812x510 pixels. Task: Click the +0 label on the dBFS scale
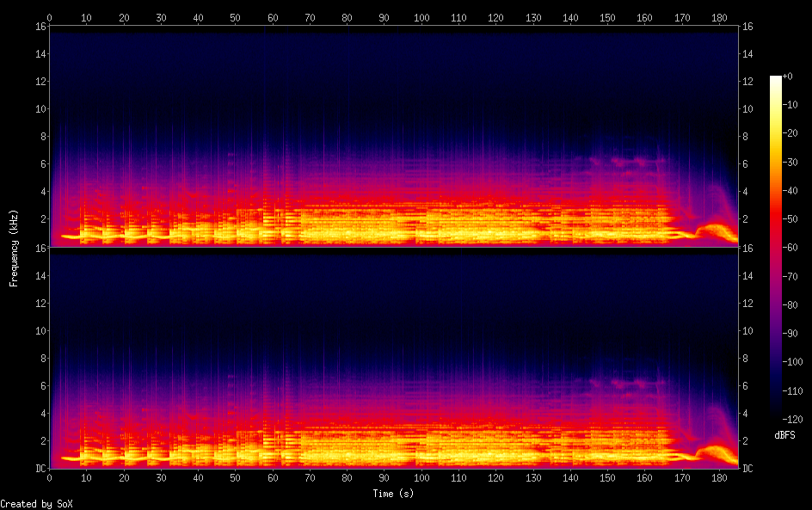(789, 77)
